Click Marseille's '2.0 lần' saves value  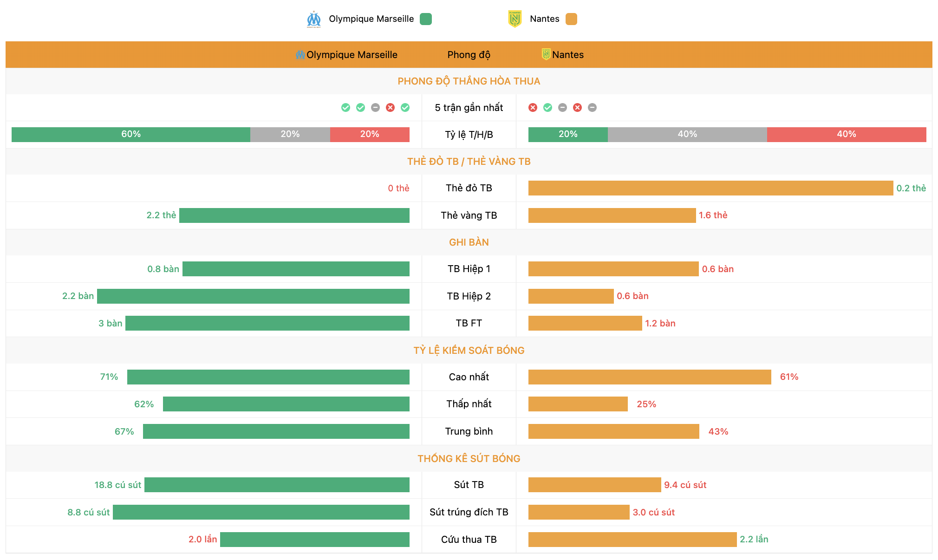[202, 539]
